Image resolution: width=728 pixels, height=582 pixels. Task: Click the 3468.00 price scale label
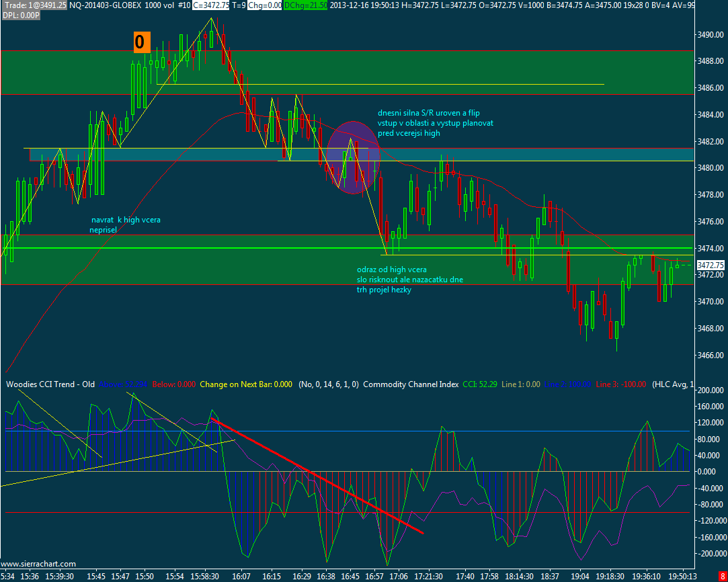tap(711, 329)
